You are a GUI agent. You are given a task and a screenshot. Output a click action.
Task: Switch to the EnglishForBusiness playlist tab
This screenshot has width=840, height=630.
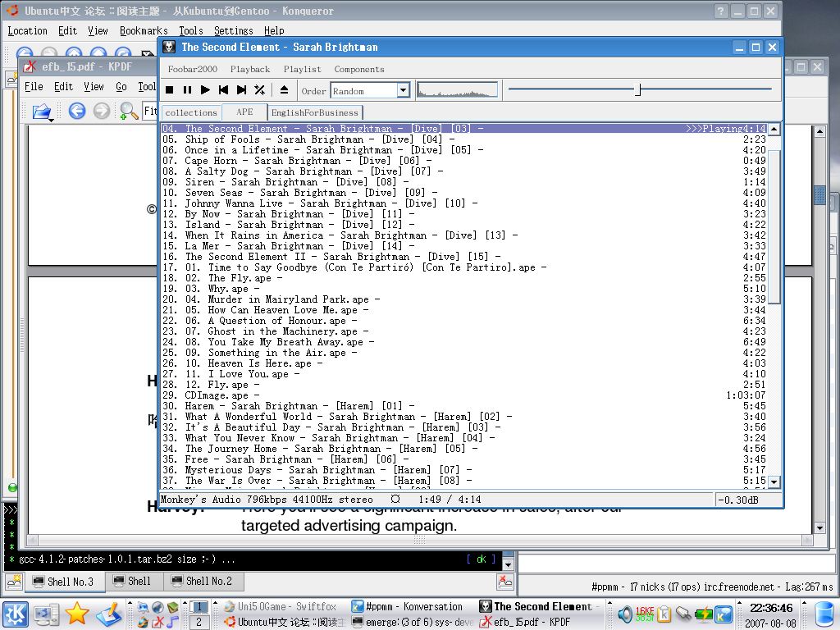coord(314,112)
